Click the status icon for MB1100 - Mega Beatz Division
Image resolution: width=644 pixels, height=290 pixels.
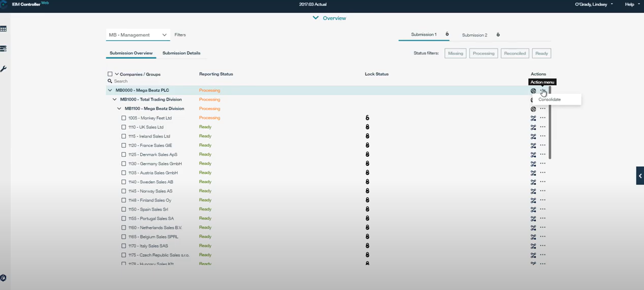[533, 109]
